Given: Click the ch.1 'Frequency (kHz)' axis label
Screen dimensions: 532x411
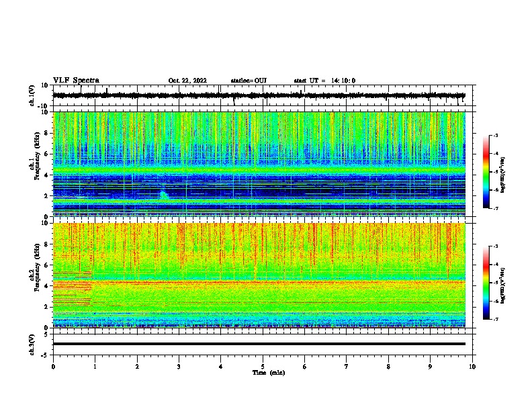Looking at the screenshot, I should (38, 156).
